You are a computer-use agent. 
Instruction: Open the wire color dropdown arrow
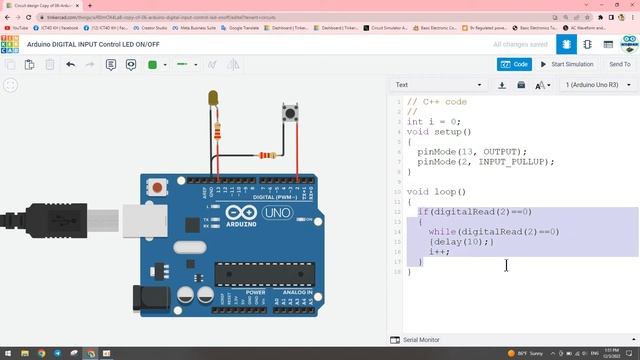click(x=165, y=64)
